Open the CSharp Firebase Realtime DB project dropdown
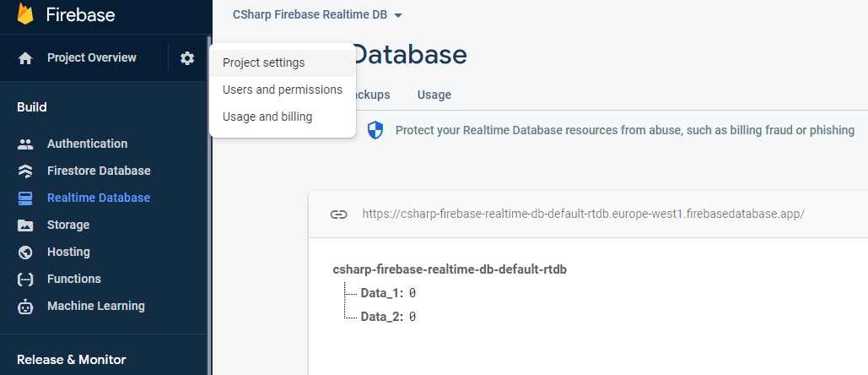Viewport: 868px width, 375px height. pos(317,15)
